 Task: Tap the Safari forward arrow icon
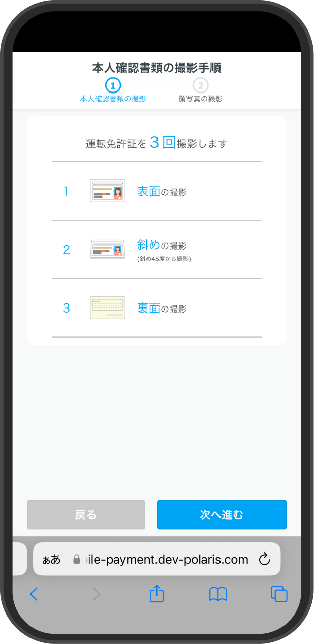96,593
